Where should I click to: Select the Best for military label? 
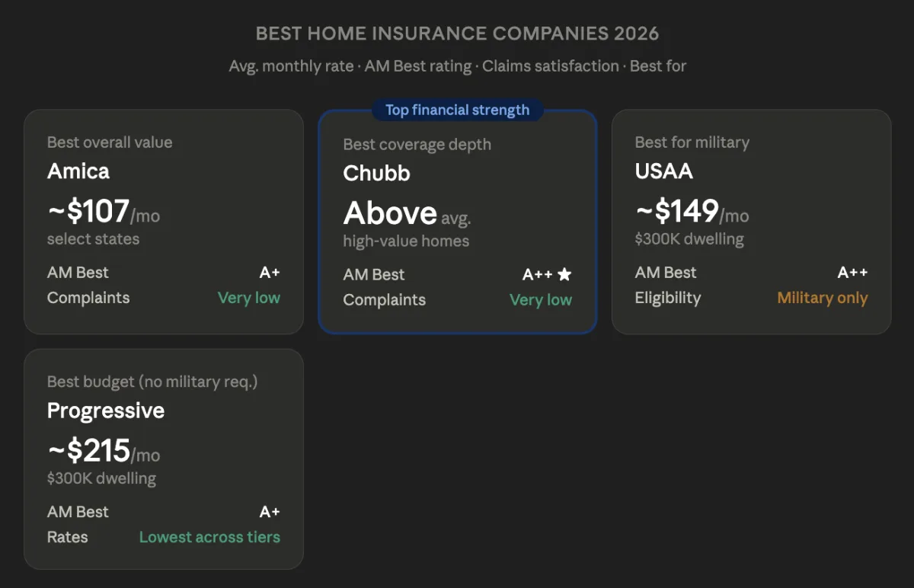[692, 142]
